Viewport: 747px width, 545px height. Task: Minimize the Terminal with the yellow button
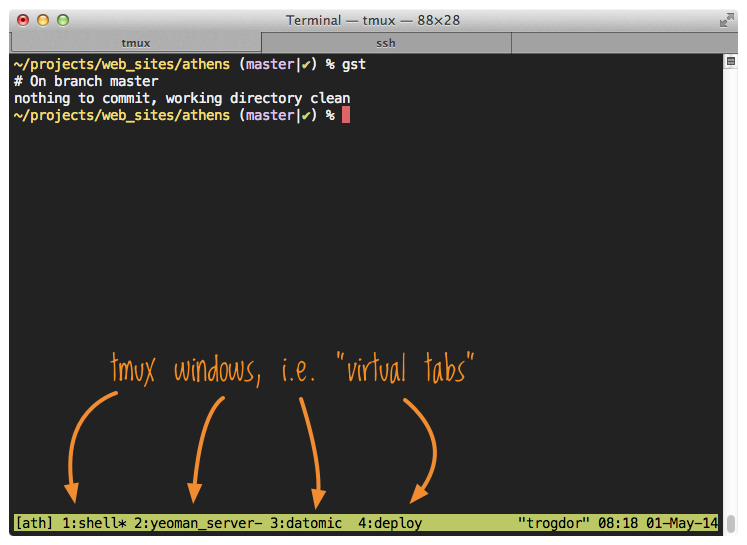pyautogui.click(x=43, y=20)
